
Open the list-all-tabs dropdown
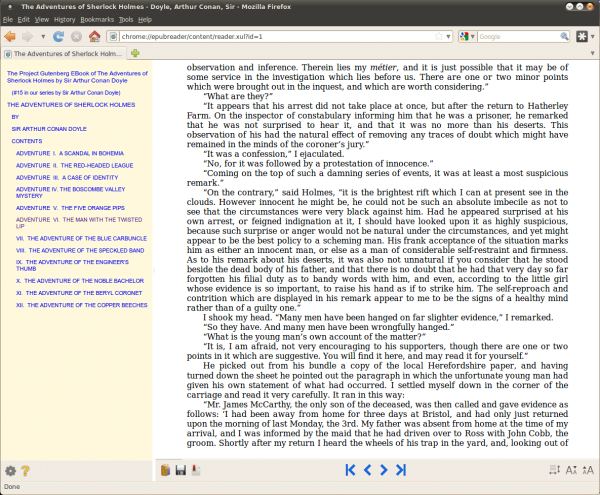click(x=592, y=53)
